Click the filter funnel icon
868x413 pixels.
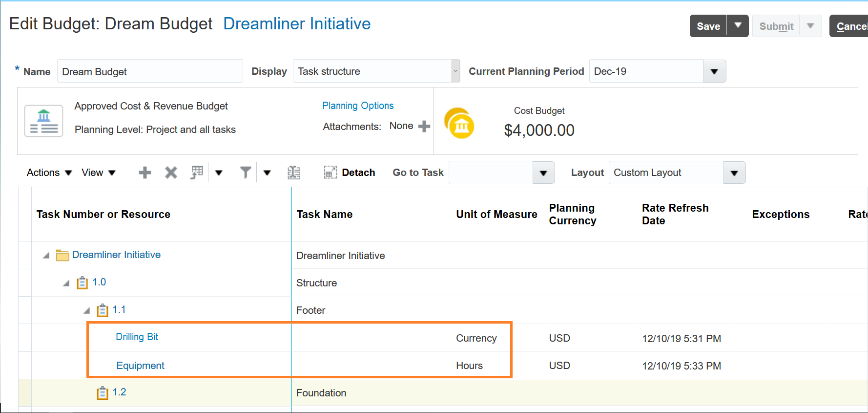click(x=246, y=173)
